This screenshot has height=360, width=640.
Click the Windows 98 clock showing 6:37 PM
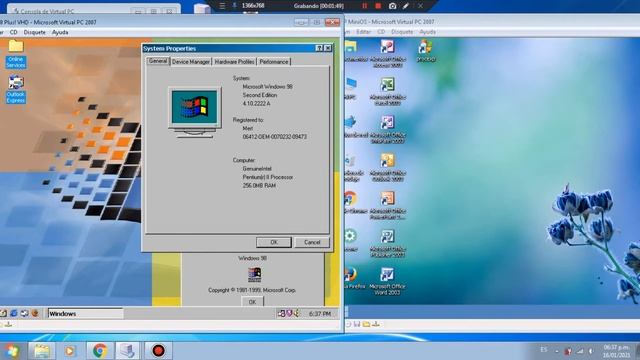(320, 314)
